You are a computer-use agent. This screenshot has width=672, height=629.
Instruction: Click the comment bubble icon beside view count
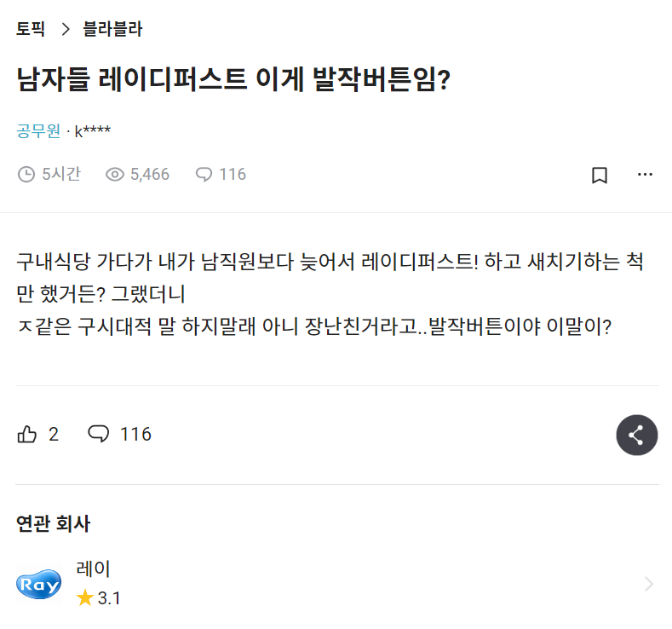click(204, 175)
